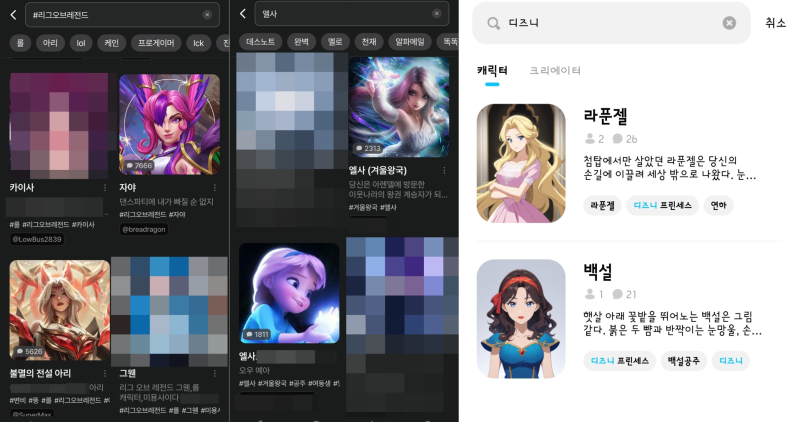
Task: Select the 아리 tag chip
Action: pos(50,43)
